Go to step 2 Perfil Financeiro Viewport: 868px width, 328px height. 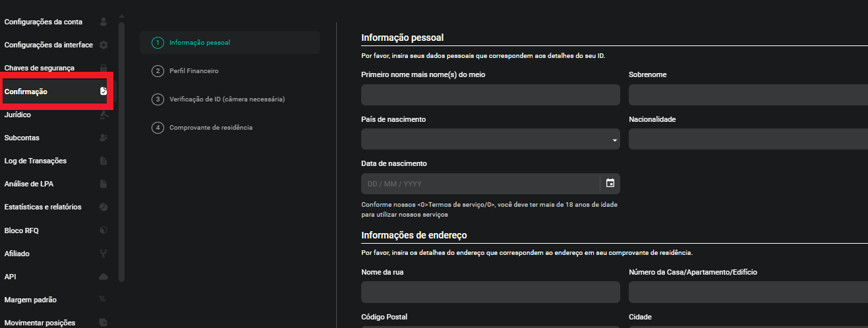[193, 70]
